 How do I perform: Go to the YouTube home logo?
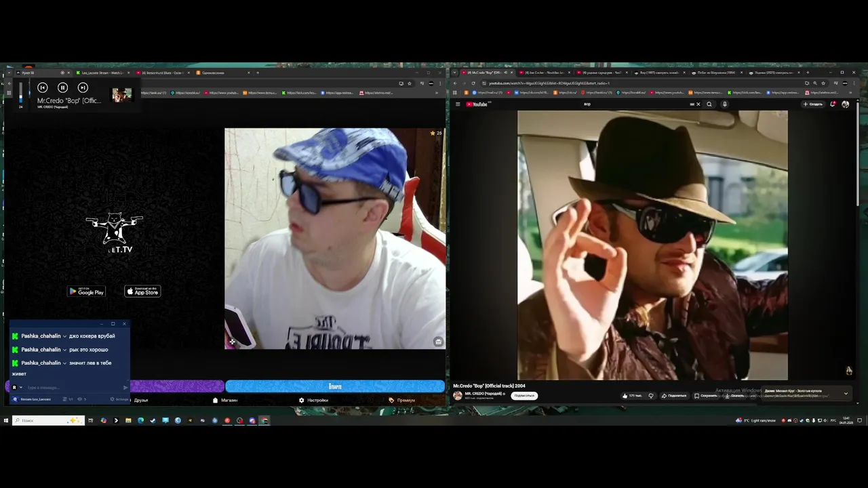[x=477, y=104]
